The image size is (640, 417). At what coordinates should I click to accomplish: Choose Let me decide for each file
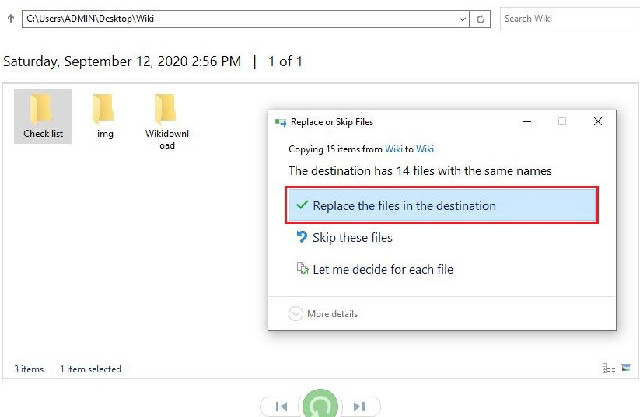[375, 269]
